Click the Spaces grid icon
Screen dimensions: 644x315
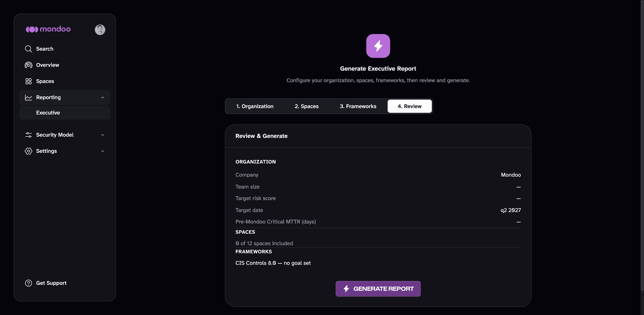click(x=28, y=81)
